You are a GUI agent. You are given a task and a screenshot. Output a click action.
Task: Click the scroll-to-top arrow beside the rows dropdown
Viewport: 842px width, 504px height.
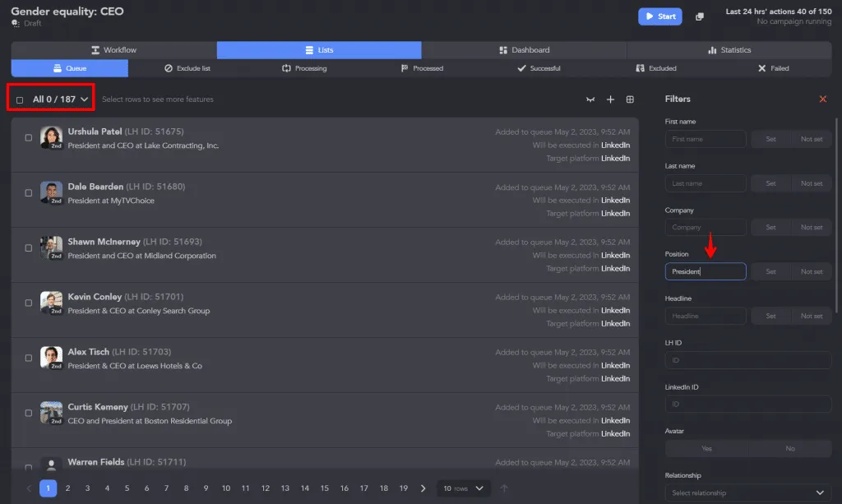pyautogui.click(x=504, y=488)
